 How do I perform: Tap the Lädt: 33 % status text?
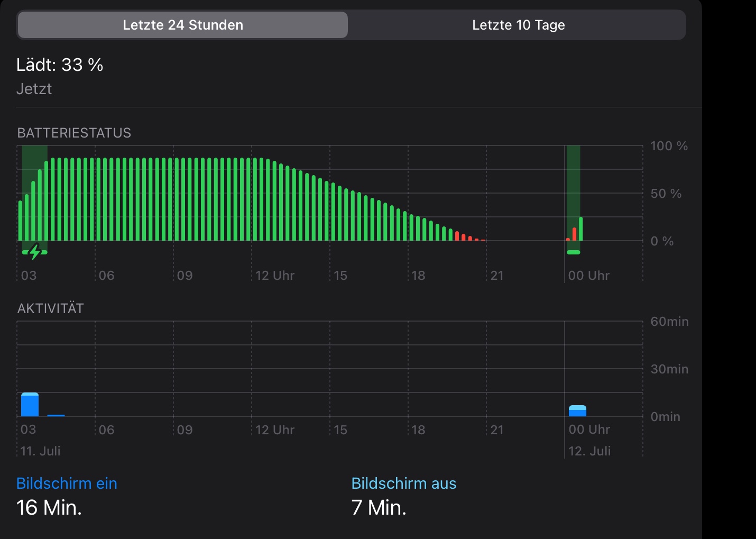[60, 65]
